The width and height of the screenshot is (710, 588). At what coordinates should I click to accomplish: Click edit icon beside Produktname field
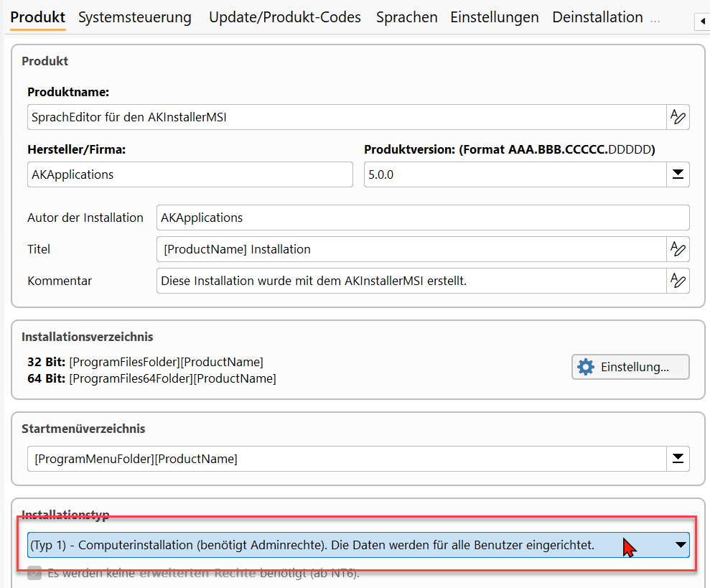678,117
